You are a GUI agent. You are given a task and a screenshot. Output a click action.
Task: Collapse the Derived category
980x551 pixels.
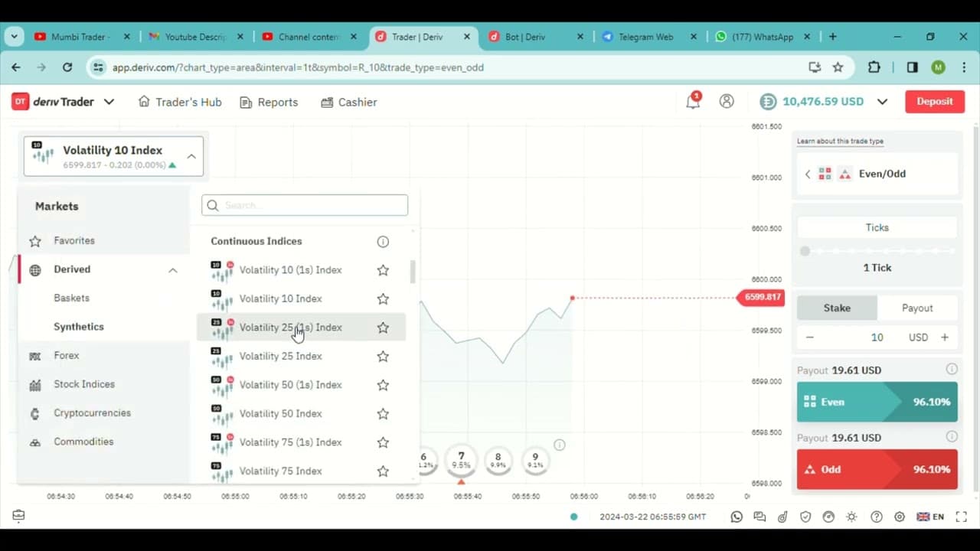pos(173,269)
